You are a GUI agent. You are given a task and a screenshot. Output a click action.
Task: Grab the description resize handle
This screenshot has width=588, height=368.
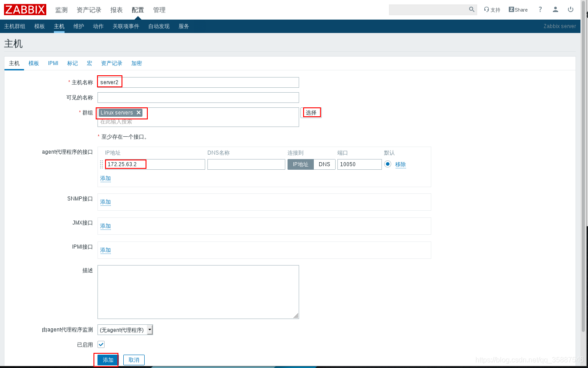[x=296, y=316]
